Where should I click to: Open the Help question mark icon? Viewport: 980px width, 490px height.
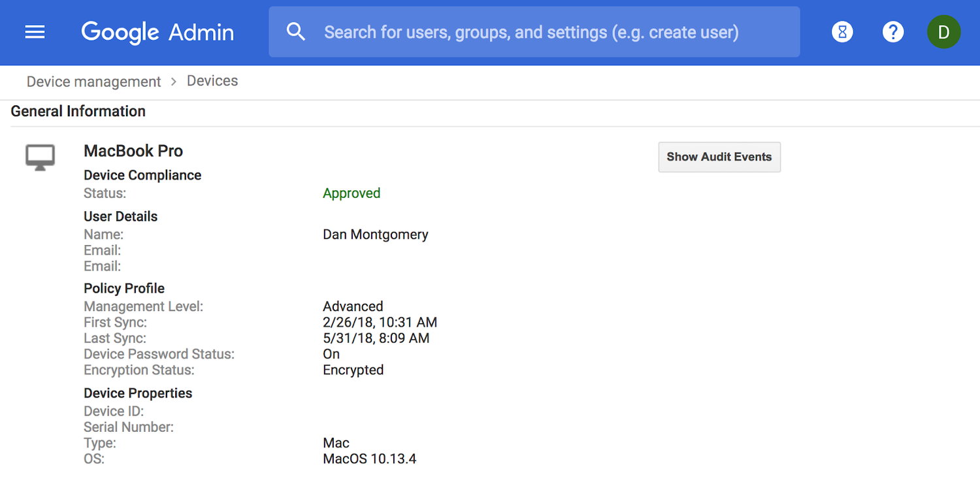[x=893, y=31]
